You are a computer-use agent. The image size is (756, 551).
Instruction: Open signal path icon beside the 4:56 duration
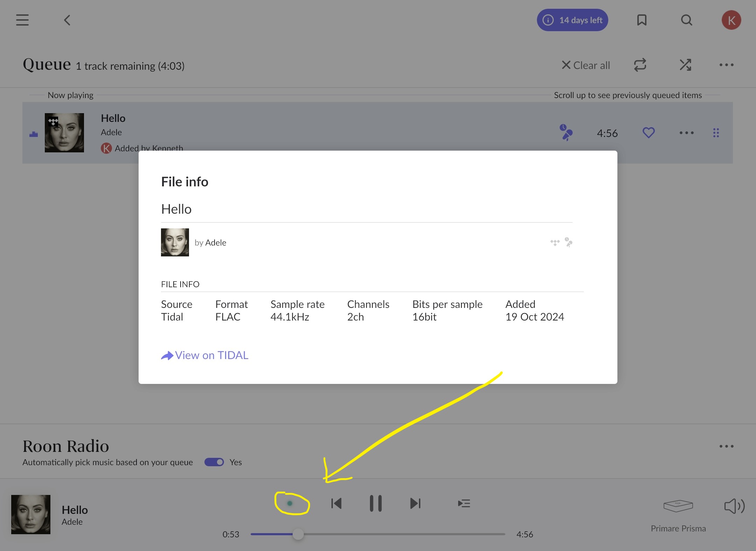click(567, 133)
